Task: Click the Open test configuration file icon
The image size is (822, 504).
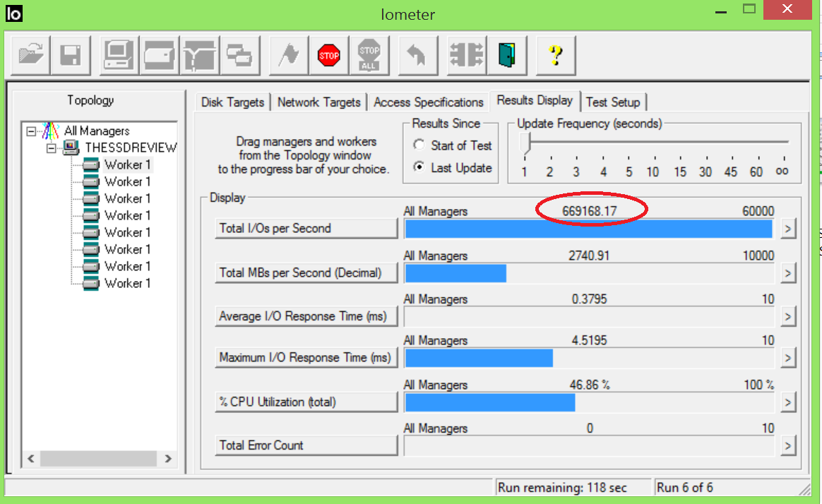Action: click(x=30, y=54)
